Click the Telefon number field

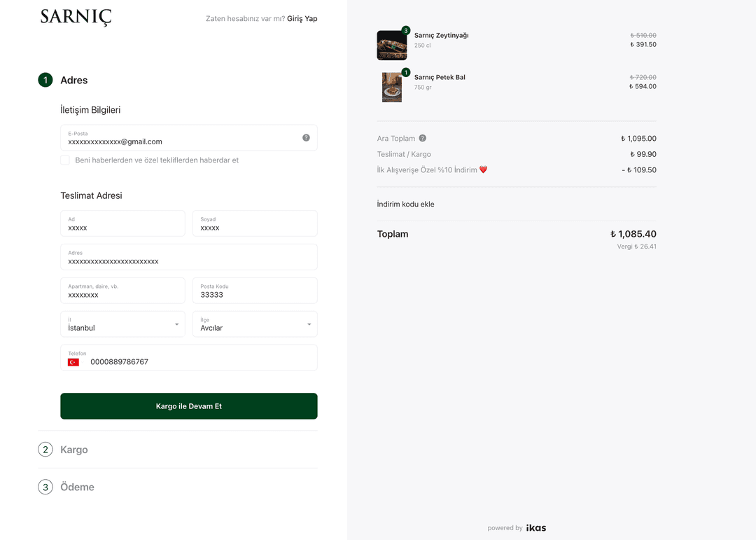(189, 358)
